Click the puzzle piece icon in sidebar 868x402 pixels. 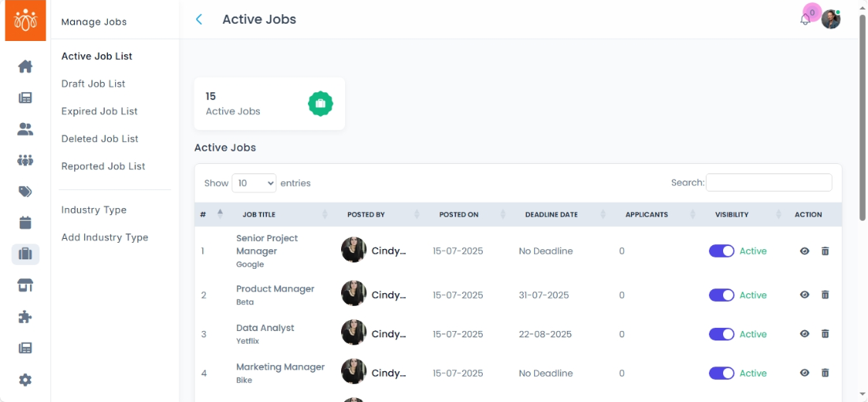point(25,317)
